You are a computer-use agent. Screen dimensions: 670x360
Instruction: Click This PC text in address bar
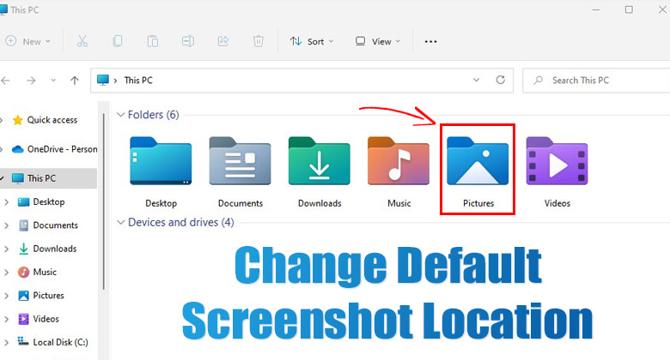click(x=138, y=80)
